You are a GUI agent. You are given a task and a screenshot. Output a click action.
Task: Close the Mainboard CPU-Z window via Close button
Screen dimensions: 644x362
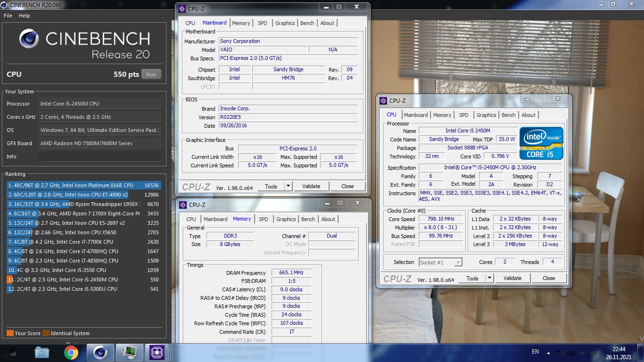pyautogui.click(x=347, y=186)
